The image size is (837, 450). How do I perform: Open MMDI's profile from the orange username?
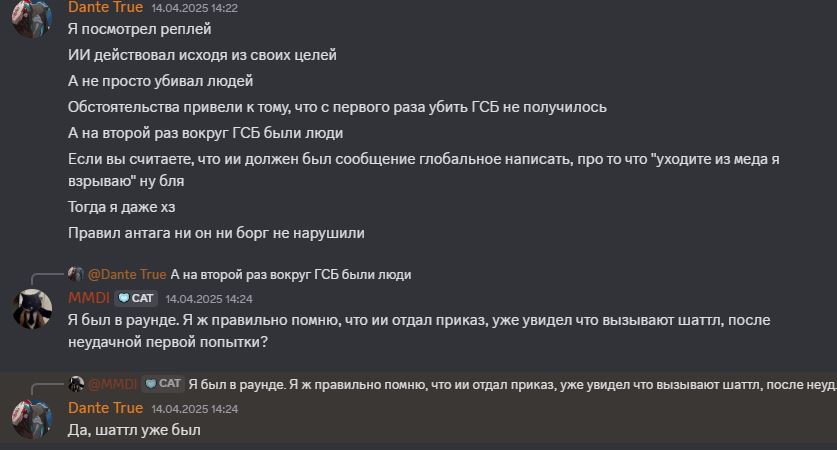[x=89, y=298]
